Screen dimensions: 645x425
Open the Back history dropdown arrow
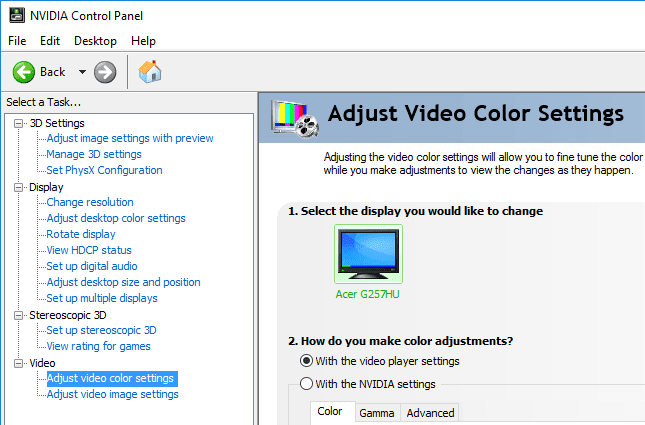pyautogui.click(x=82, y=72)
